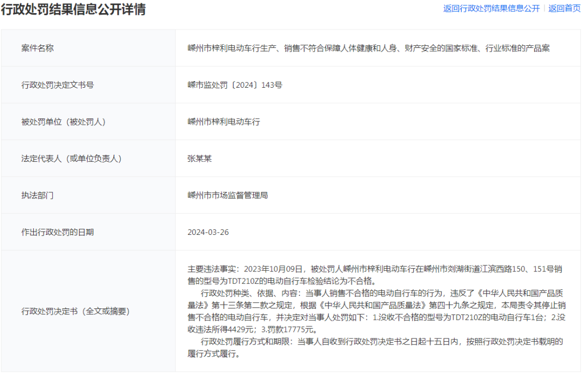Select the 执法部门 label

[x=38, y=195]
